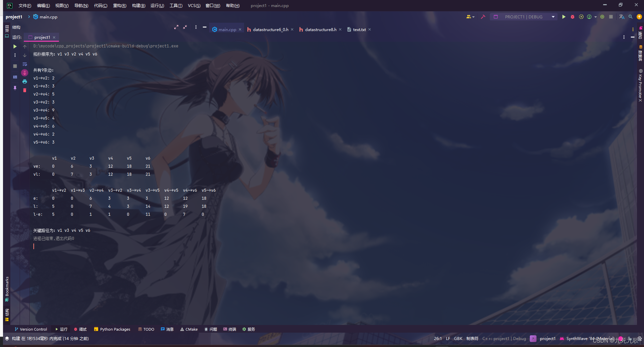This screenshot has width=644, height=347.
Task: Open the Bookmarks side tool window
Action: [x=7, y=289]
